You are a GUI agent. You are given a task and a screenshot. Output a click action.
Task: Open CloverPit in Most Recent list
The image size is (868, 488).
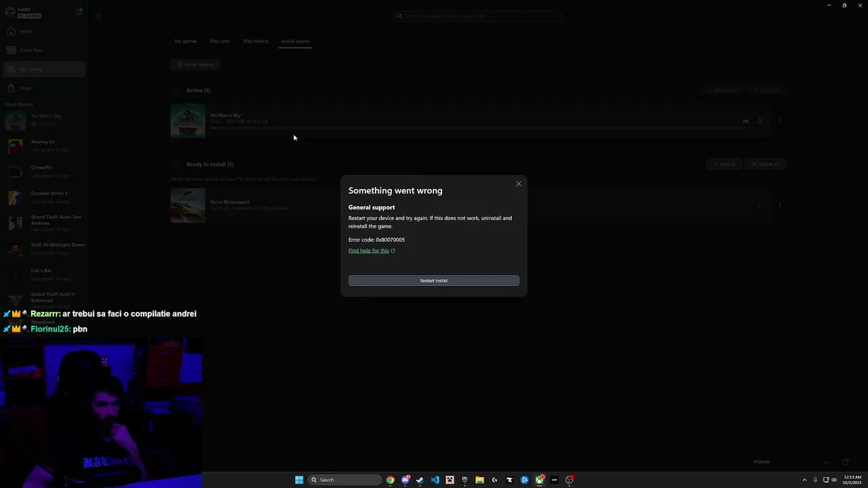[43, 171]
